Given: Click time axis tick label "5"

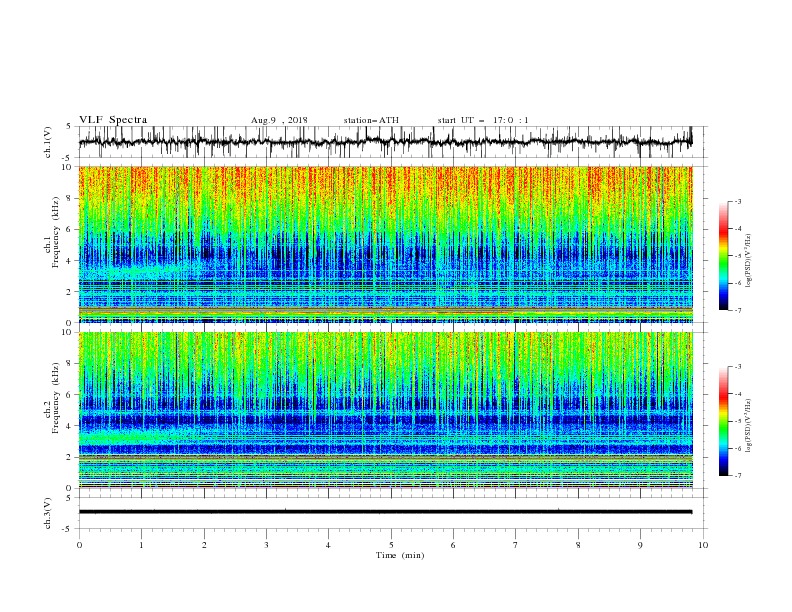Looking at the screenshot, I should click(x=391, y=545).
